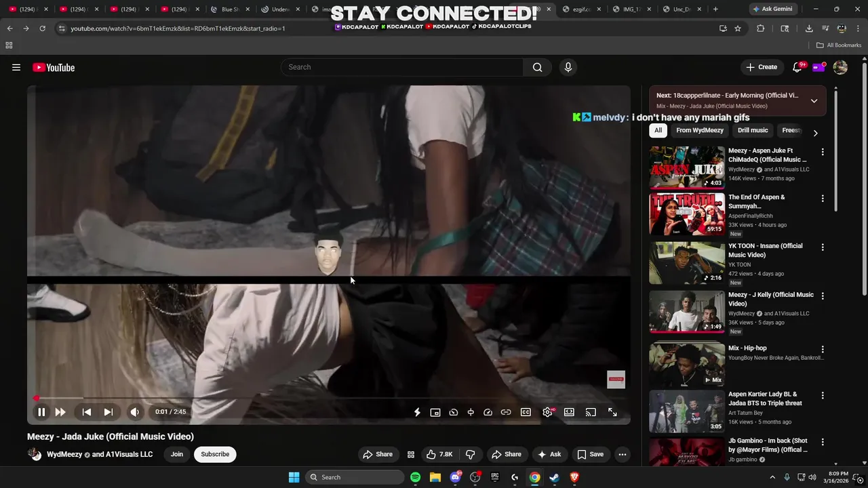Open a new Chrome tab
868x488 pixels.
pos(715,9)
